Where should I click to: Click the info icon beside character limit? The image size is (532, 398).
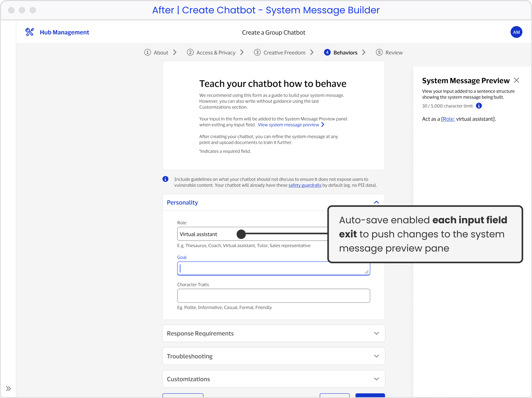click(x=479, y=106)
